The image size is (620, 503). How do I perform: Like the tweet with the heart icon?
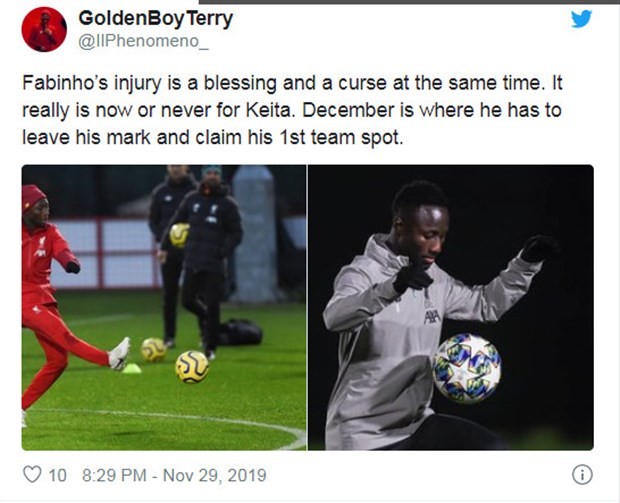pos(33,475)
